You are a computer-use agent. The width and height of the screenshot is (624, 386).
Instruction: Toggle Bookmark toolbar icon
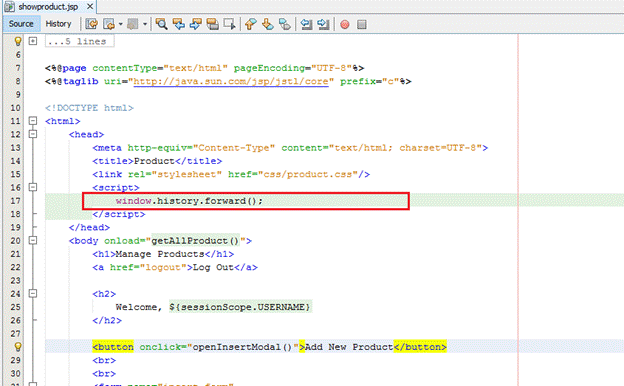285,24
